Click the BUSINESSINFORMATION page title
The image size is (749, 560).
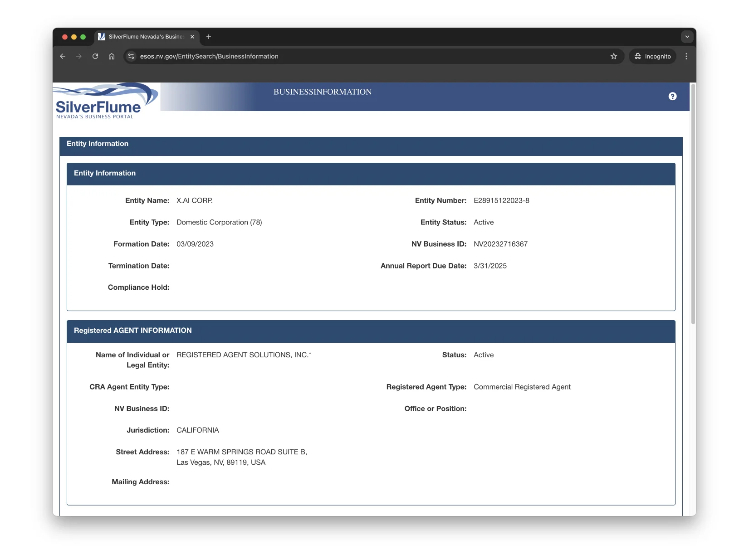tap(323, 92)
